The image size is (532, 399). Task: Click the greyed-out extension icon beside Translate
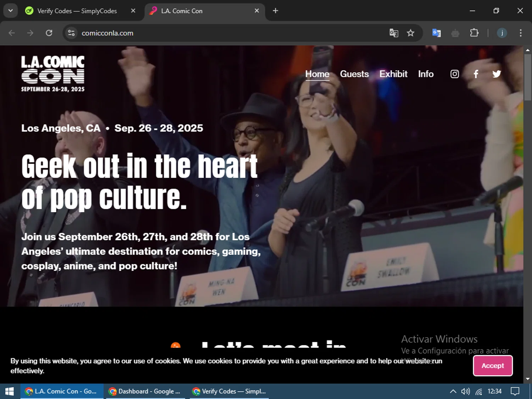point(455,33)
